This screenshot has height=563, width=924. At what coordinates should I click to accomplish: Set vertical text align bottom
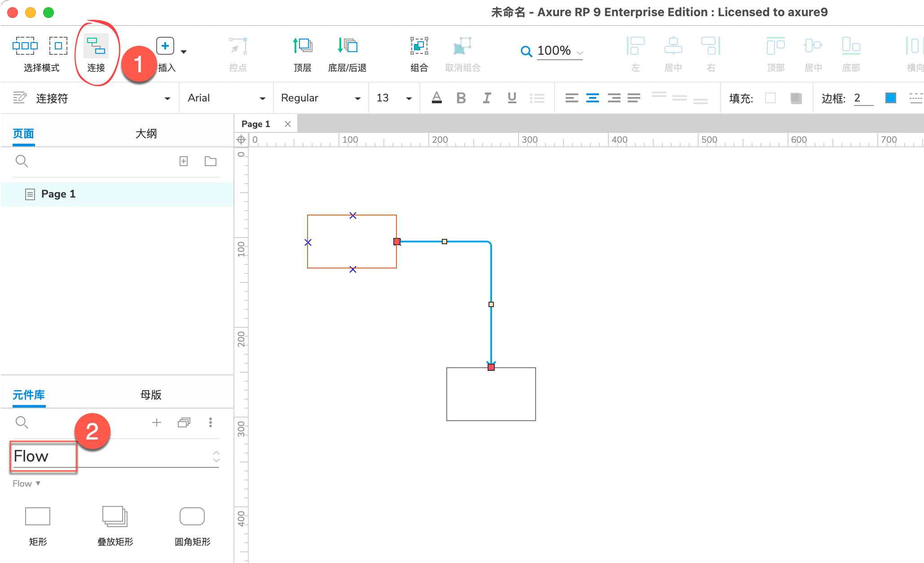[x=700, y=101]
